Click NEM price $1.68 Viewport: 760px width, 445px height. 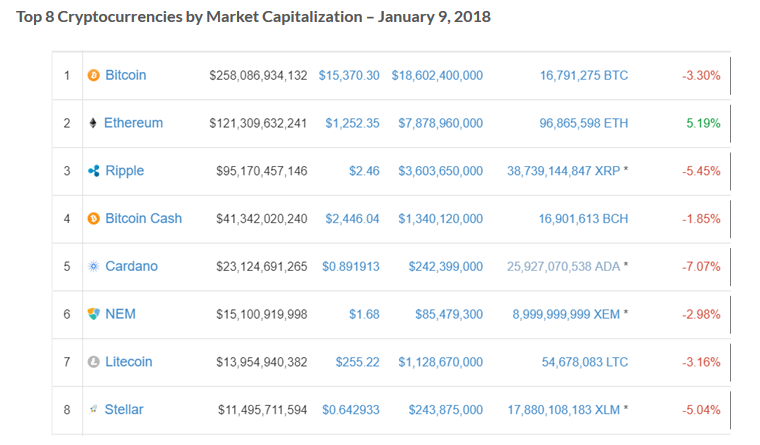tap(364, 314)
